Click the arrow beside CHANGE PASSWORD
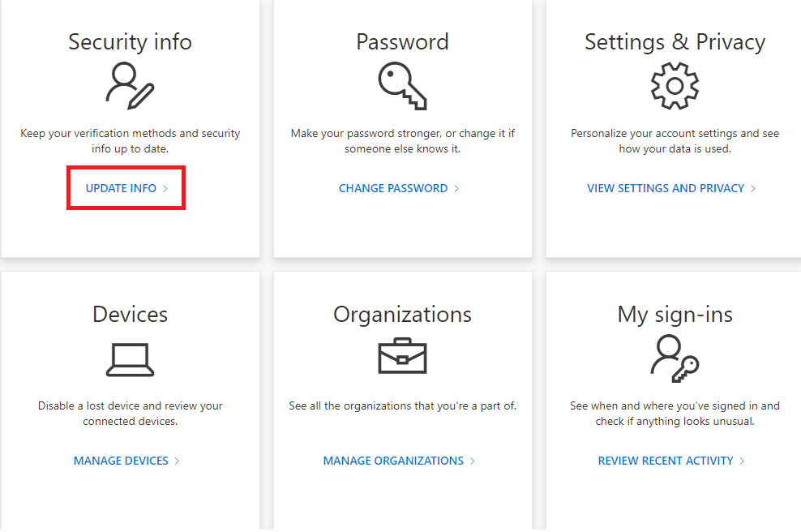The image size is (801, 532). pyautogui.click(x=456, y=187)
